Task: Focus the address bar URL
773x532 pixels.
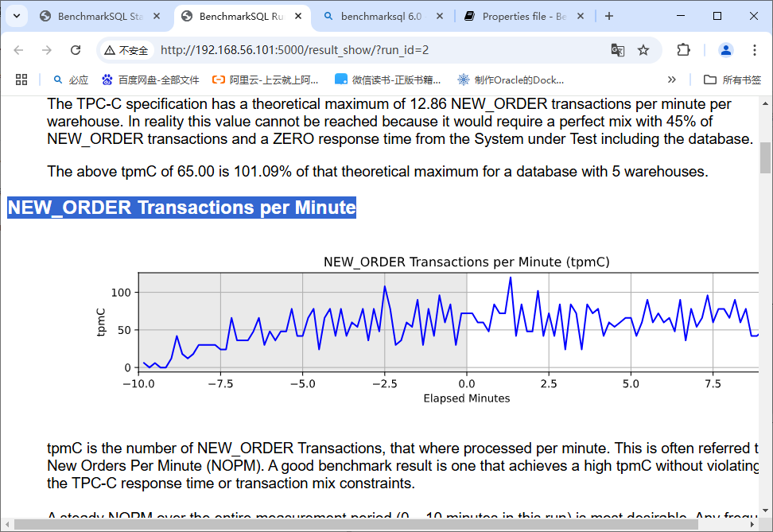Action: [294, 50]
